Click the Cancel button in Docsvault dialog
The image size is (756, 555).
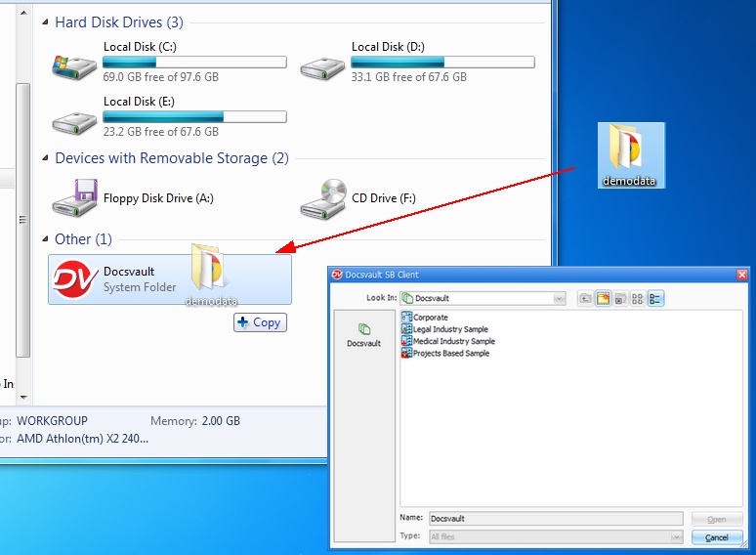(x=717, y=537)
